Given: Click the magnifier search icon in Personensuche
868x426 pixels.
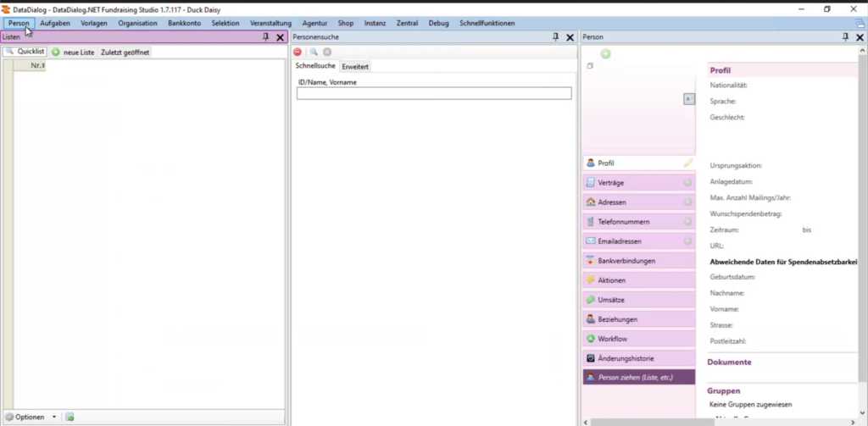Looking at the screenshot, I should 314,52.
